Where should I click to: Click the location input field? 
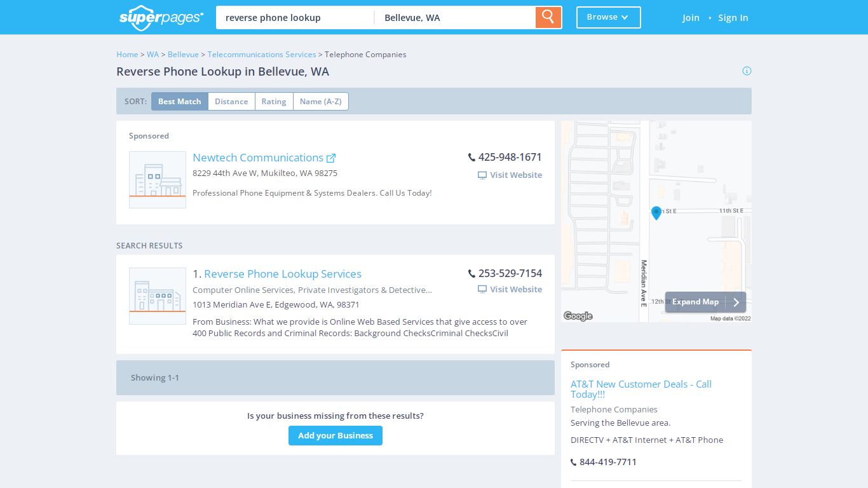[x=455, y=18]
